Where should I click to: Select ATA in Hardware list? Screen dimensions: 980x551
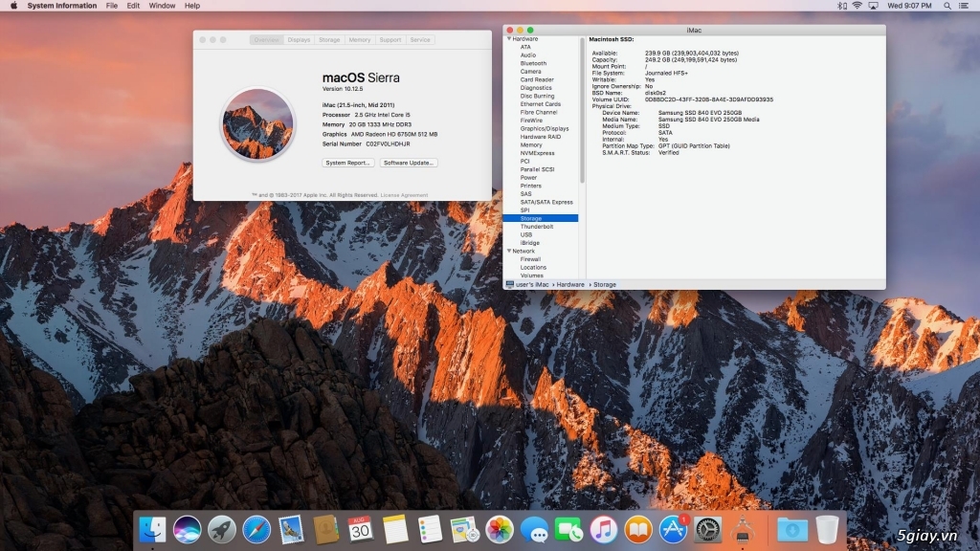point(525,47)
